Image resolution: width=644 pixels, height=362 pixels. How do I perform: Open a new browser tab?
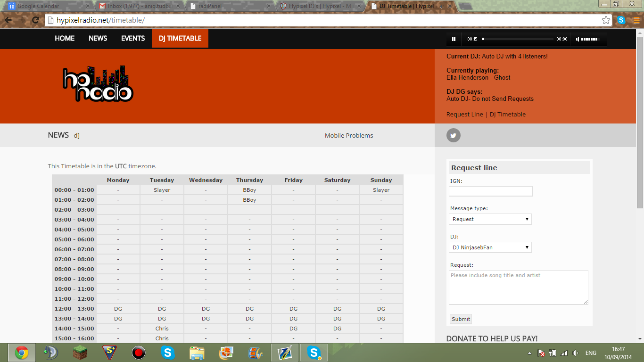[465, 6]
